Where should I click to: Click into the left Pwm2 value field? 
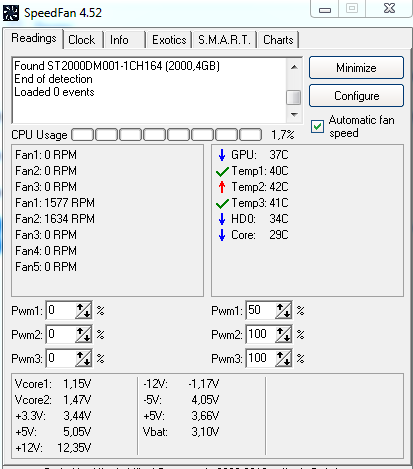tap(61, 335)
